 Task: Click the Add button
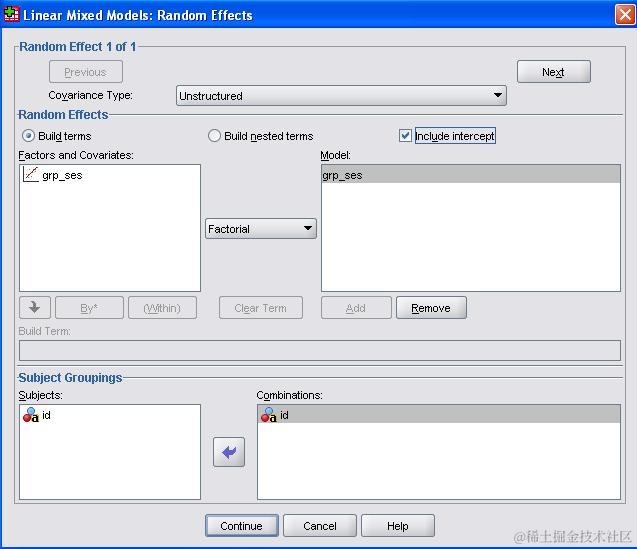(x=356, y=308)
